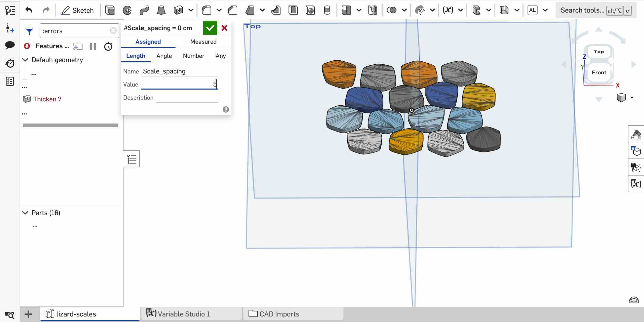Expand the Draft tool dropdown arrow
The width and height of the screenshot is (644, 322).
(262, 10)
